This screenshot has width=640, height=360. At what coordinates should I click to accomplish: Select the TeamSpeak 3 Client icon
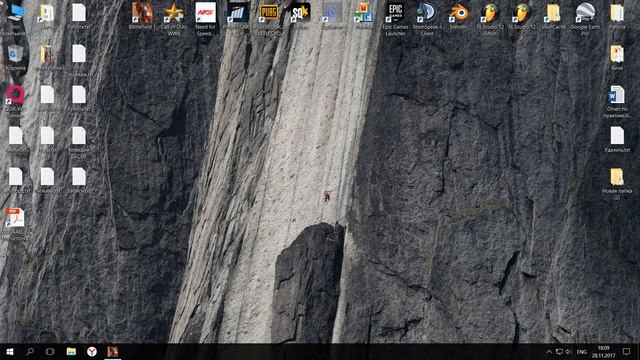427,13
